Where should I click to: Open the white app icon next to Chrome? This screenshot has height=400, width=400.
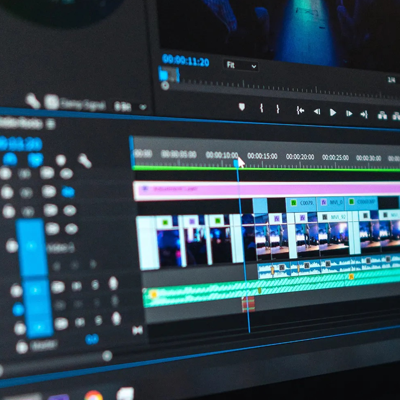pos(125,394)
